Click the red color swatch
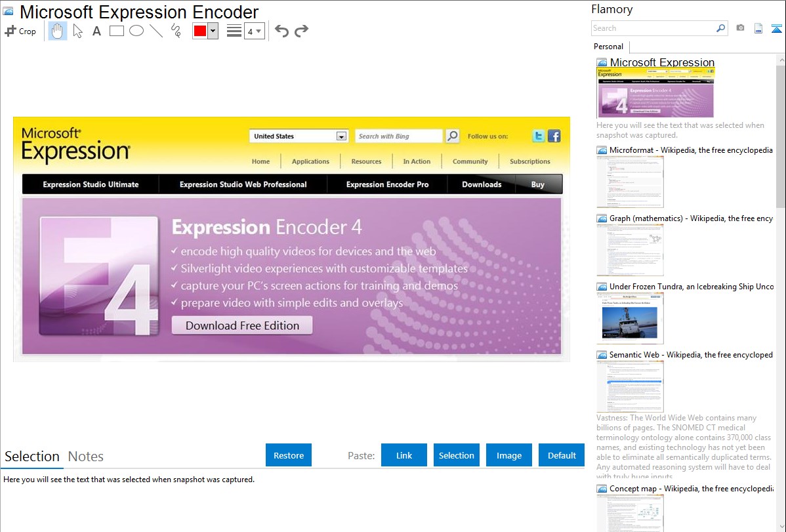Image resolution: width=786 pixels, height=532 pixels. click(199, 31)
